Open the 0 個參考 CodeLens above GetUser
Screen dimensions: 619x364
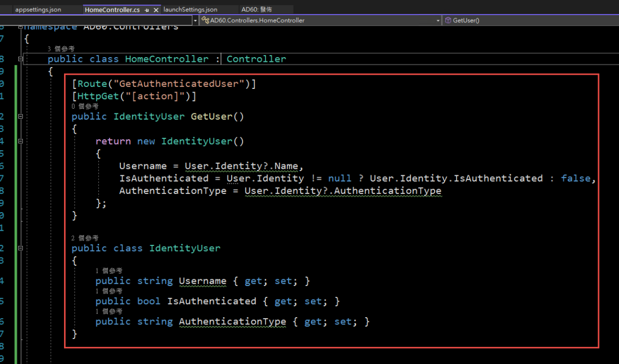85,107
